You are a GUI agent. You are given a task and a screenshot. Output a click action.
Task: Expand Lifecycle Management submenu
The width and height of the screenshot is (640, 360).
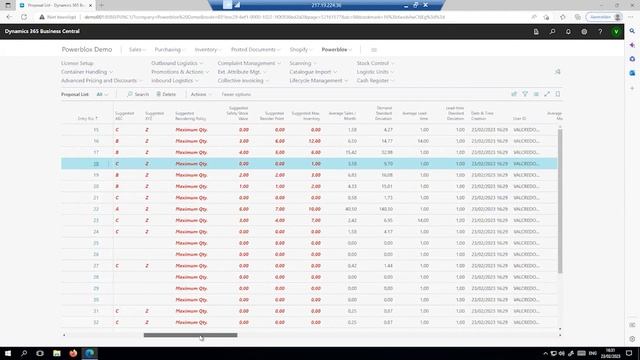319,80
